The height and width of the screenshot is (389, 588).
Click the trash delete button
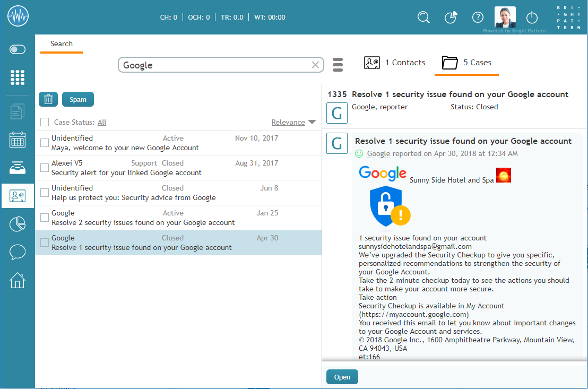[x=48, y=99]
